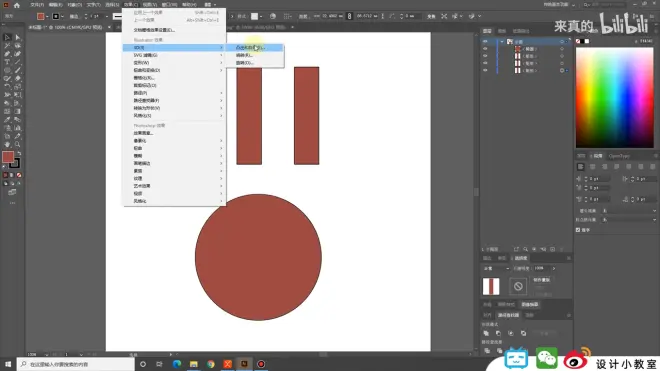Click the Windows Start button

8,364
